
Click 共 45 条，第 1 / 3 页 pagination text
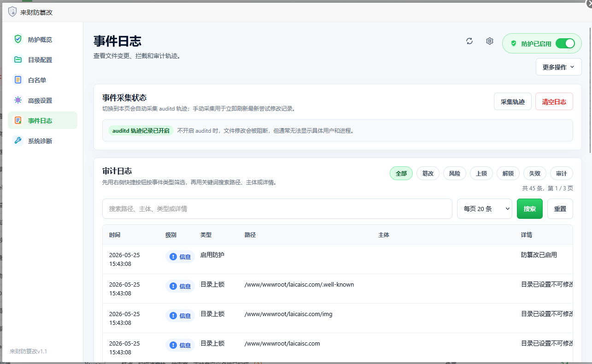(x=547, y=188)
